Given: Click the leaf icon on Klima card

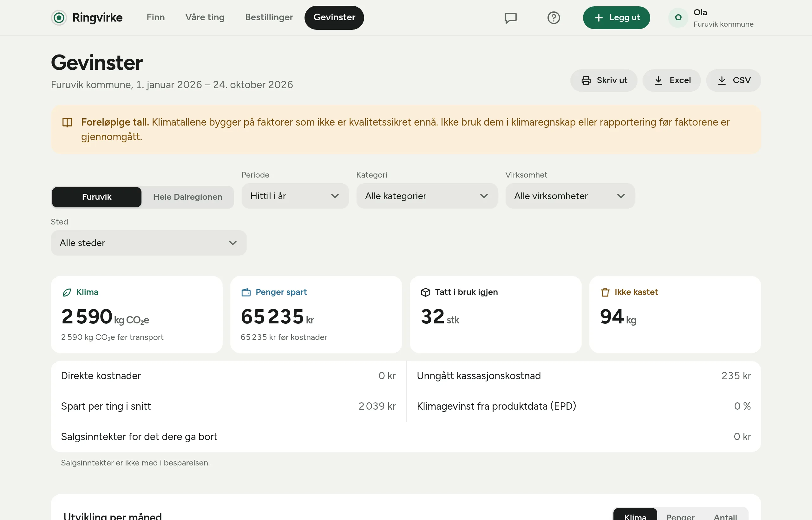Looking at the screenshot, I should tap(67, 292).
